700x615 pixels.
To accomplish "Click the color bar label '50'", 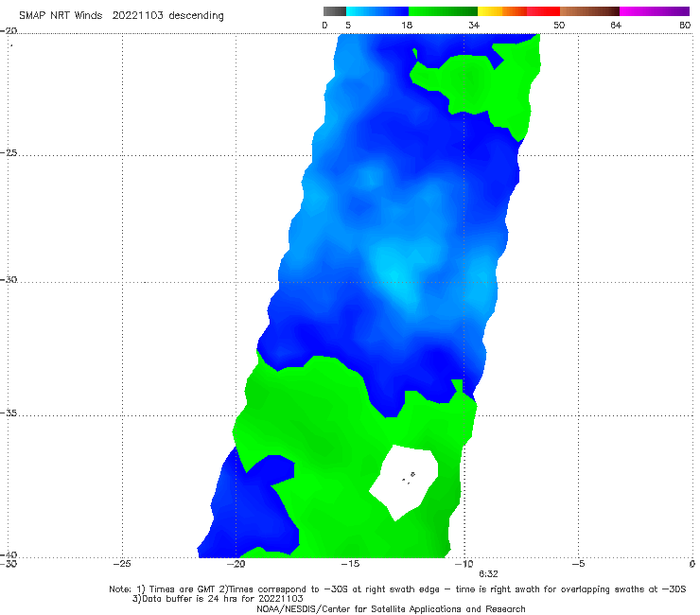I will [559, 26].
